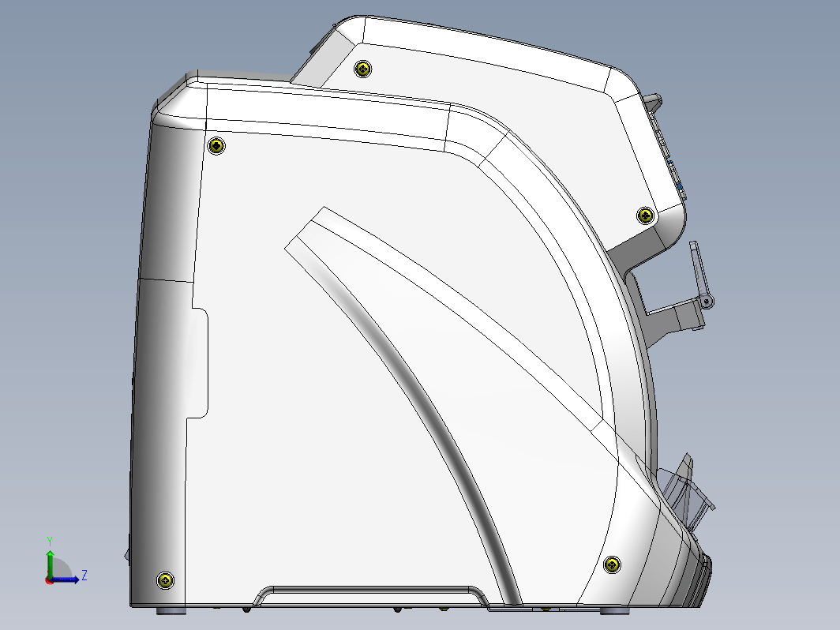Select the yellow screw at the bottom-right base corner

tap(612, 564)
